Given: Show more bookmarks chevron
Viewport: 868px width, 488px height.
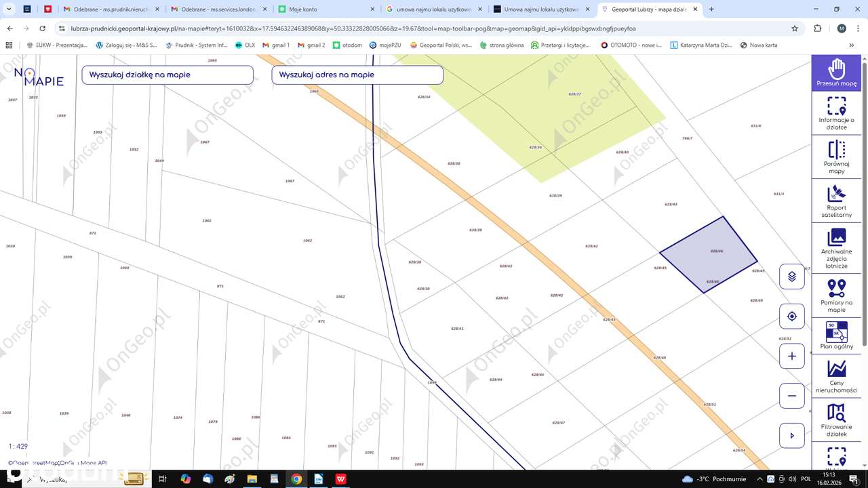Looking at the screenshot, I should click(x=852, y=45).
